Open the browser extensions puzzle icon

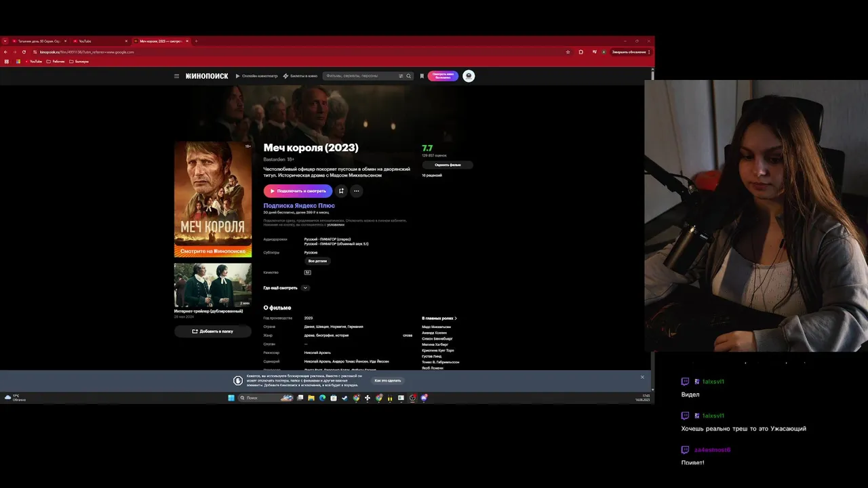coord(580,52)
